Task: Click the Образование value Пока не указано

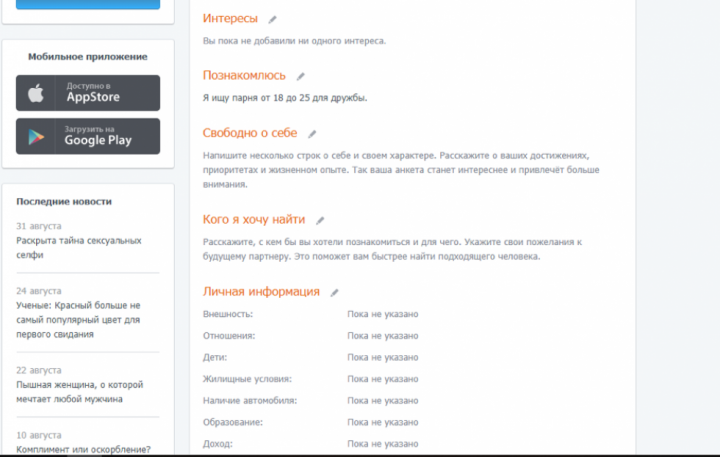Action: [x=382, y=422]
